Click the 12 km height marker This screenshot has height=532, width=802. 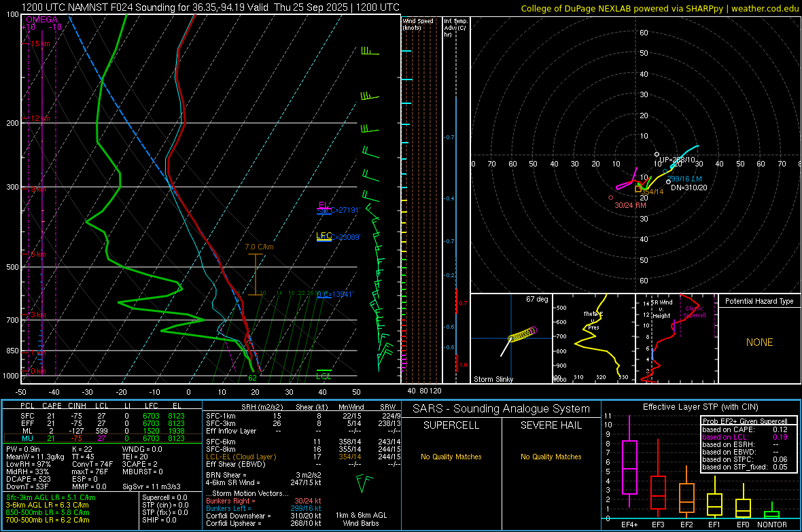40,118
